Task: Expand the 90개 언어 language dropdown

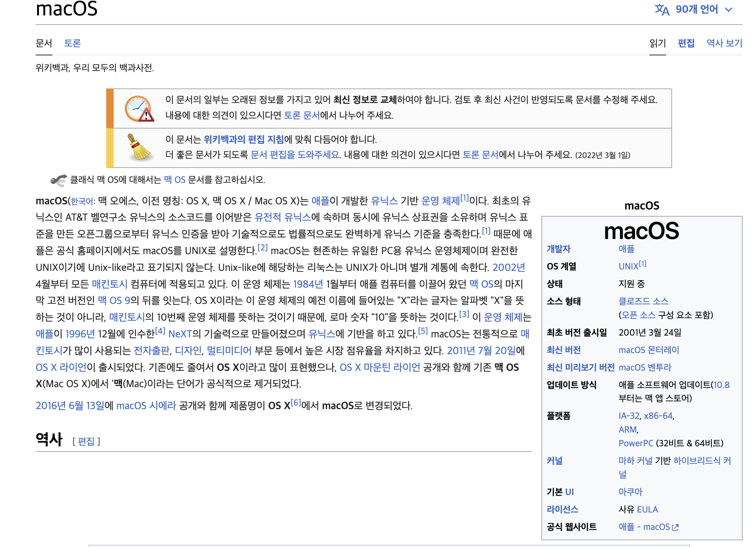Action: (x=697, y=9)
